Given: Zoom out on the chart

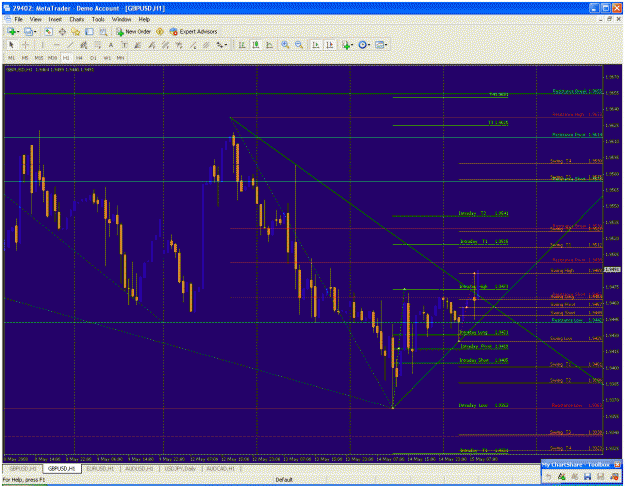Looking at the screenshot, I should 299,45.
